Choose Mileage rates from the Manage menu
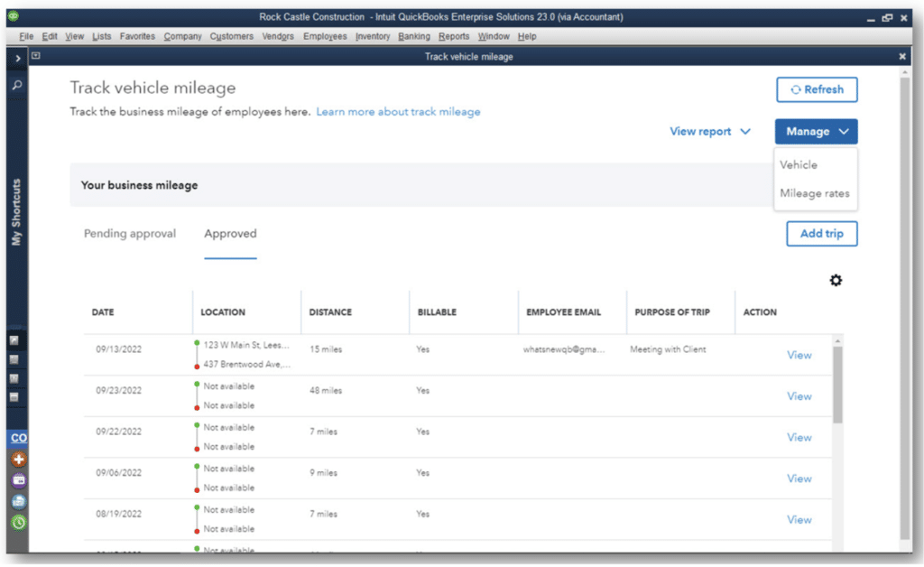This screenshot has height=567, width=924. coord(814,193)
